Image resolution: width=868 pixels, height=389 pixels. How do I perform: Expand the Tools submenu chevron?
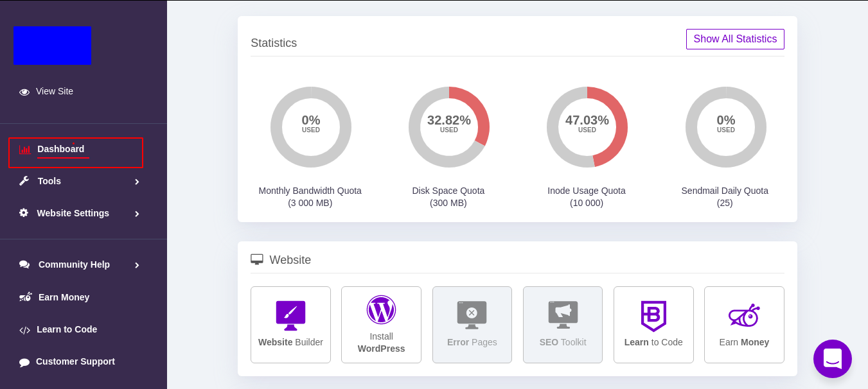point(137,182)
